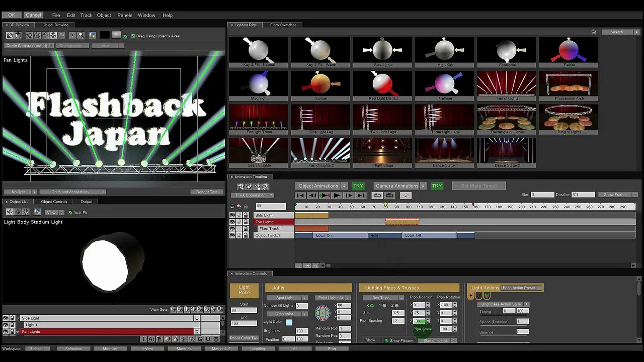Select the magnifier zoom tool in 3D Preview
Image resolution: width=644 pixels, height=362 pixels.
pyautogui.click(x=80, y=35)
